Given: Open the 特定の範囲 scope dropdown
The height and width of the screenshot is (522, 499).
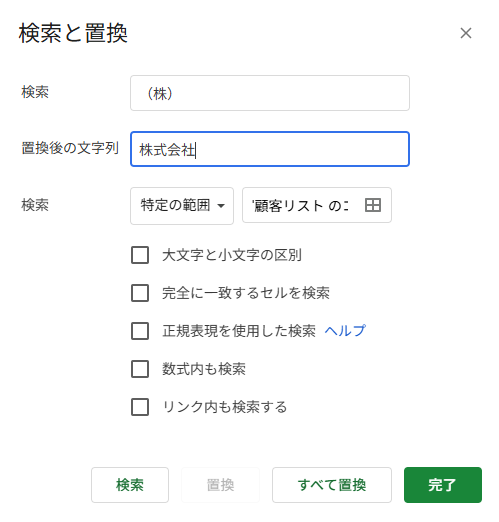Looking at the screenshot, I should [182, 206].
